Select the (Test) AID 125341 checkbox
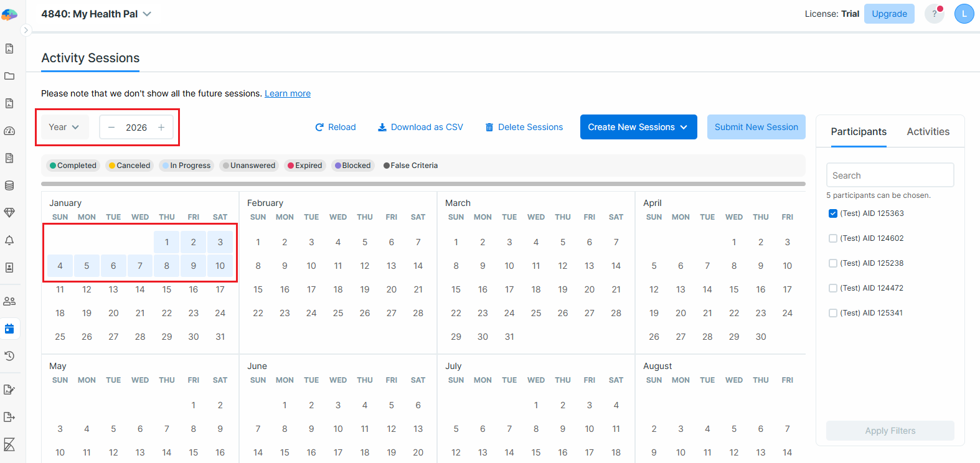980x463 pixels. [x=833, y=313]
